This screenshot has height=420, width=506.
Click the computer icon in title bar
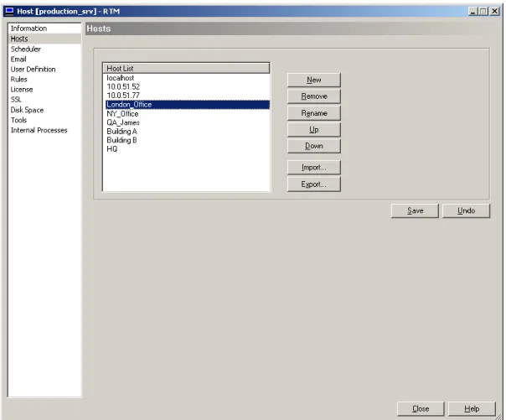(x=10, y=11)
